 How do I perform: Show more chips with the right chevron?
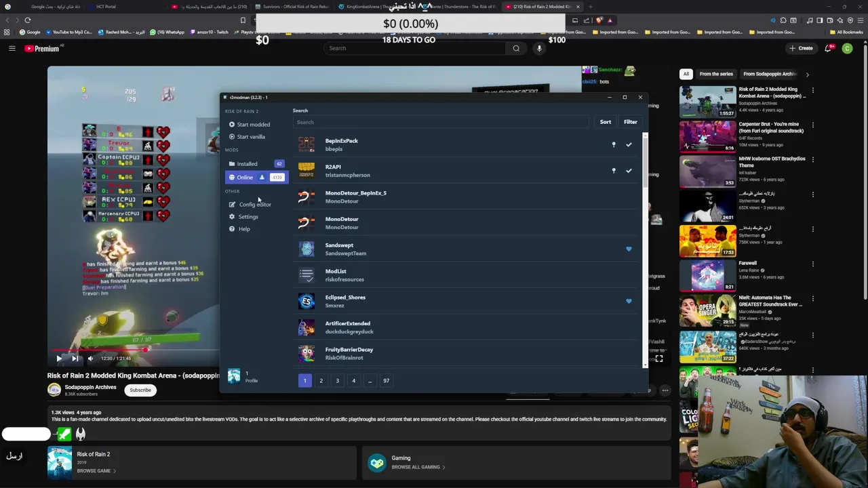point(807,74)
